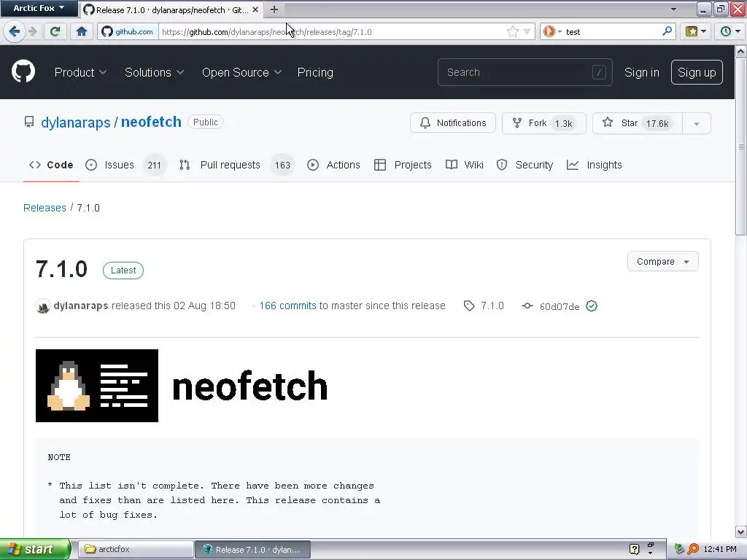The width and height of the screenshot is (747, 560).
Task: Click the help tray icon in taskbar
Action: coord(634,549)
